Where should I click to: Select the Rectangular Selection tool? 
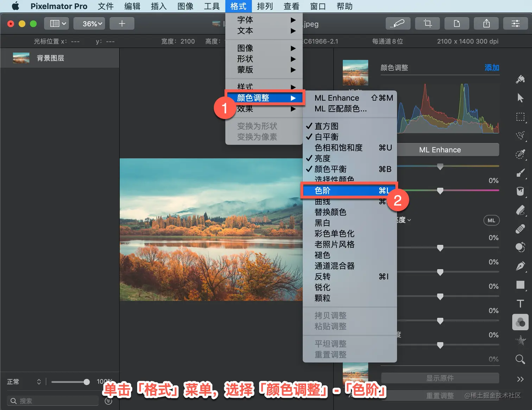point(520,117)
